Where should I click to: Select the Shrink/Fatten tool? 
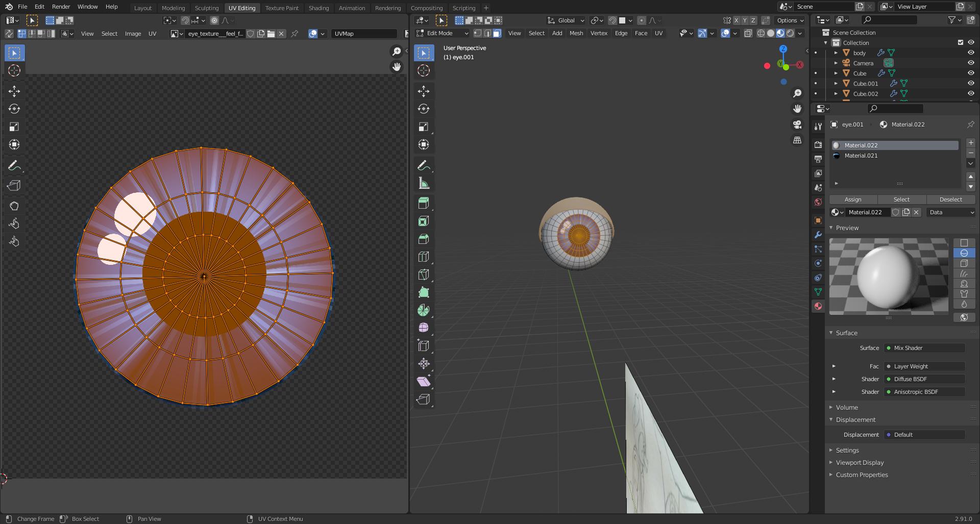click(424, 364)
